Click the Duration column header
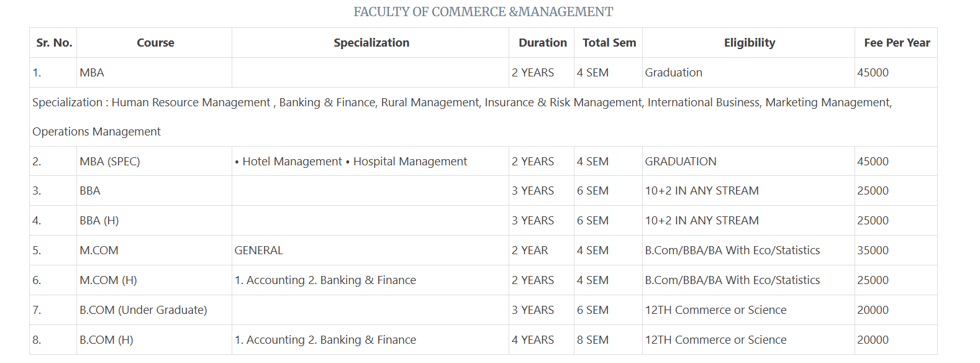This screenshot has height=363, width=980. pyautogui.click(x=542, y=43)
